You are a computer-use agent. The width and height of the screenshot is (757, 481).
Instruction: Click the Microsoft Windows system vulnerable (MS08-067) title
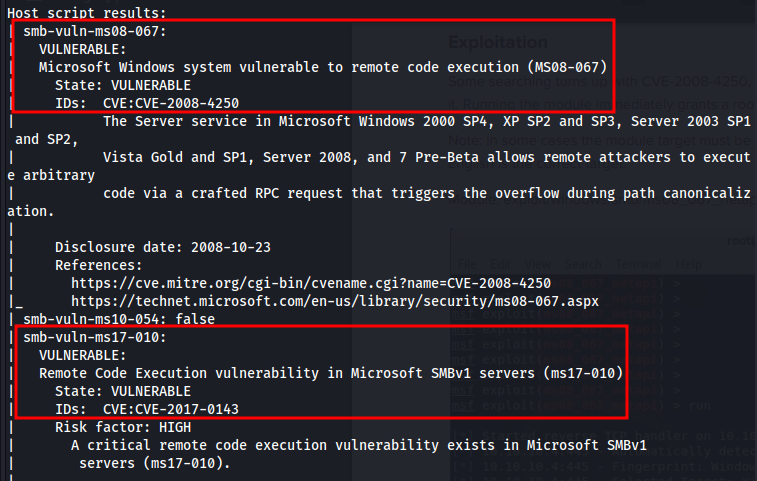[x=322, y=67]
